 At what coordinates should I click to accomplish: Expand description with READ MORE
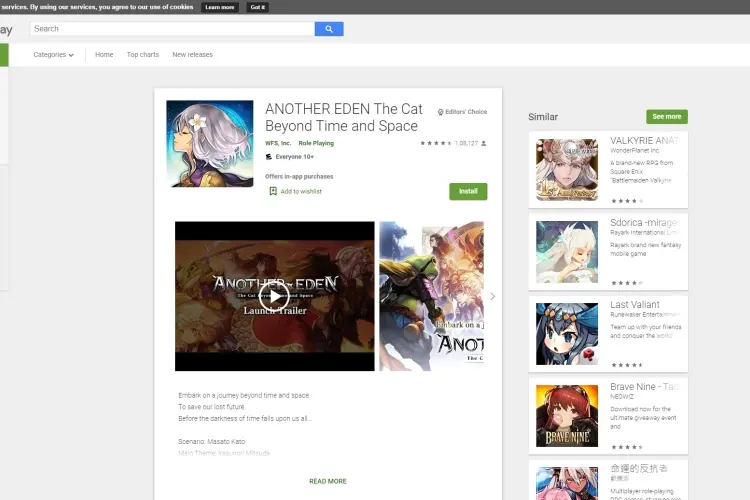(x=328, y=481)
